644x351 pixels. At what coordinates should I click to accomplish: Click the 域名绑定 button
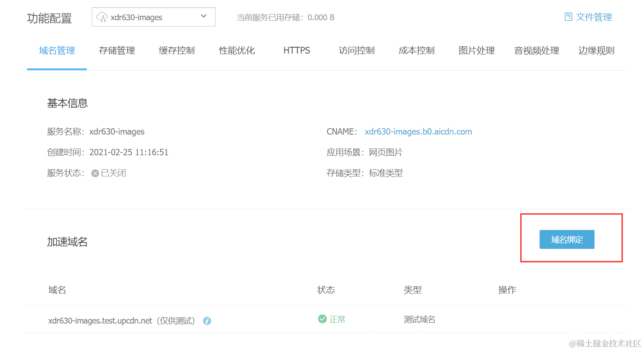(x=567, y=239)
